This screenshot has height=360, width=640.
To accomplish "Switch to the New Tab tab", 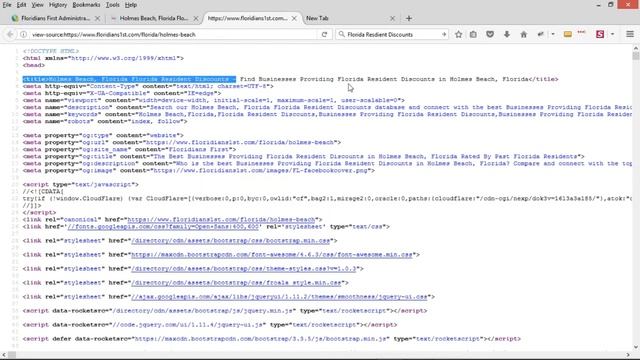I will (317, 18).
